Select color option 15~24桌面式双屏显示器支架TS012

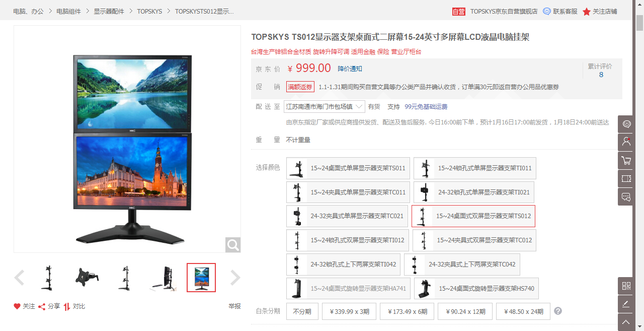coord(473,216)
